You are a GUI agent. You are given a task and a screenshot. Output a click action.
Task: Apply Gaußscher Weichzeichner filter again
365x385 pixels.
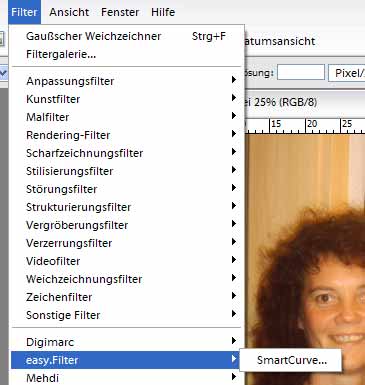point(126,36)
